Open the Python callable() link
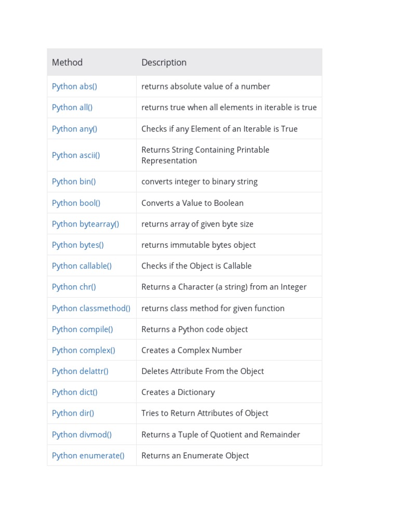The image size is (399, 532). click(x=82, y=266)
